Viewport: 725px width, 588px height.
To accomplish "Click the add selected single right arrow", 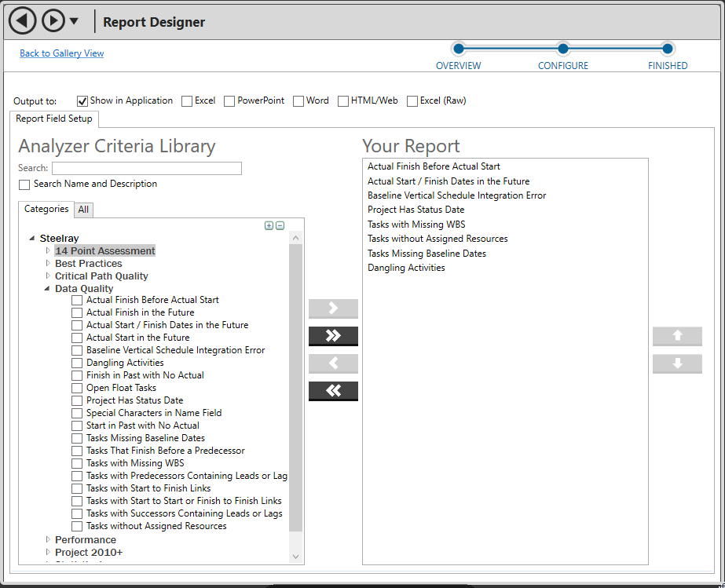I will coord(333,309).
